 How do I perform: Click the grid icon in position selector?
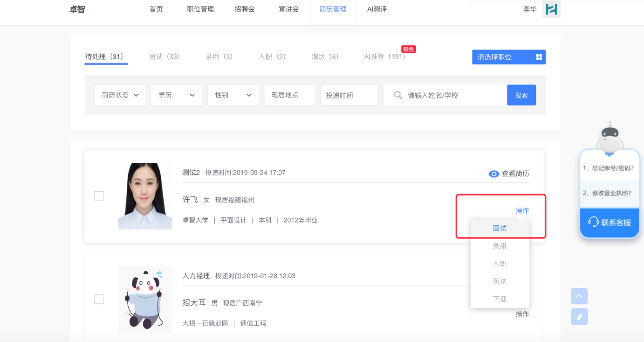(x=539, y=57)
